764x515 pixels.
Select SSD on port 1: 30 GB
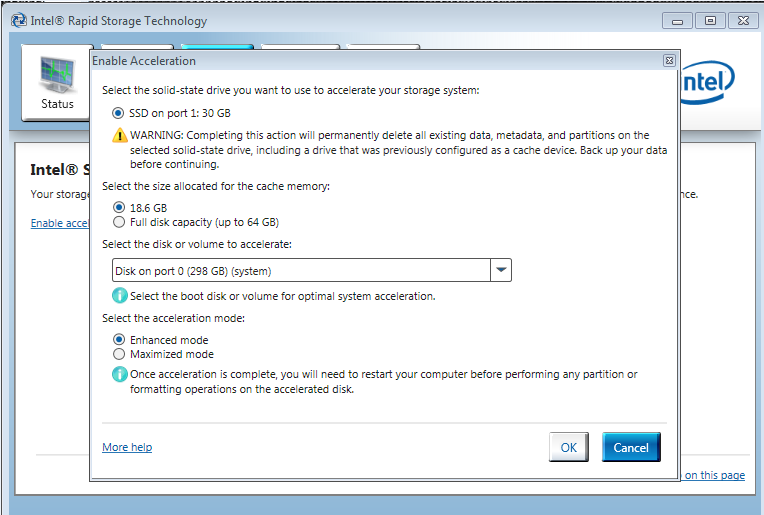click(118, 113)
